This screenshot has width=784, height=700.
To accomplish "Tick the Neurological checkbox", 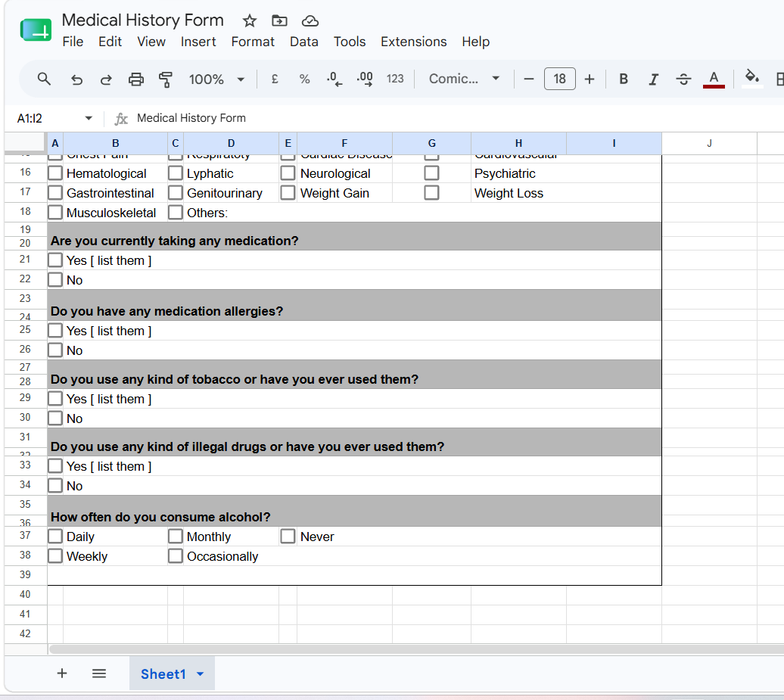I will (x=288, y=173).
